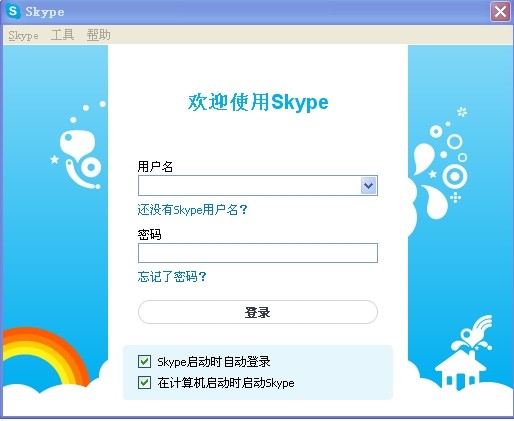Focus the 密码 password field
Viewport: 514px width, 421px height.
click(258, 253)
